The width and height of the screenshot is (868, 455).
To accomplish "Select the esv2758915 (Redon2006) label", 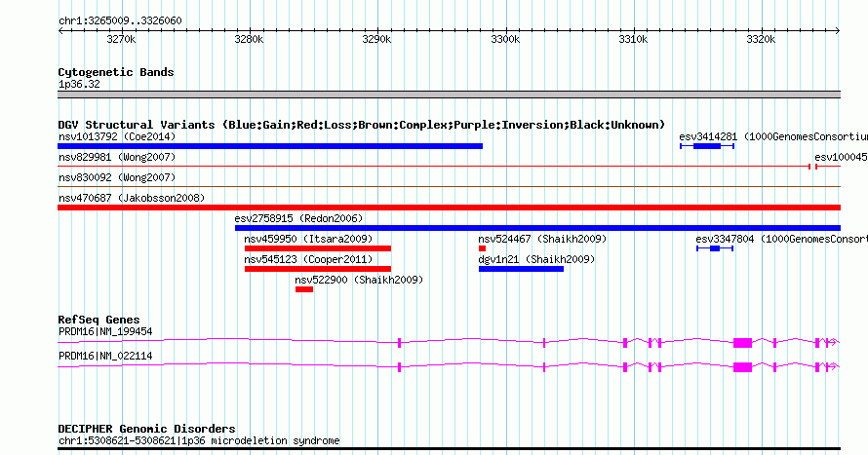I will [299, 218].
